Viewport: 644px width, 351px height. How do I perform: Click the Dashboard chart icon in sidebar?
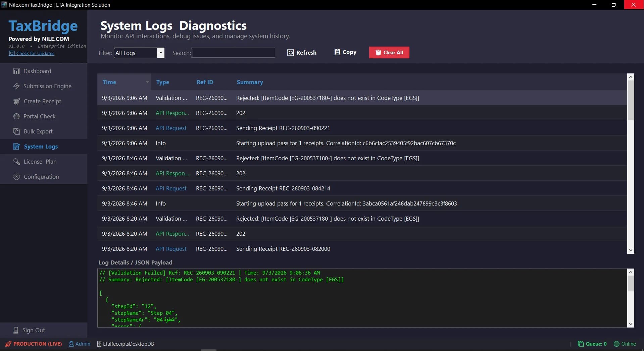[16, 71]
